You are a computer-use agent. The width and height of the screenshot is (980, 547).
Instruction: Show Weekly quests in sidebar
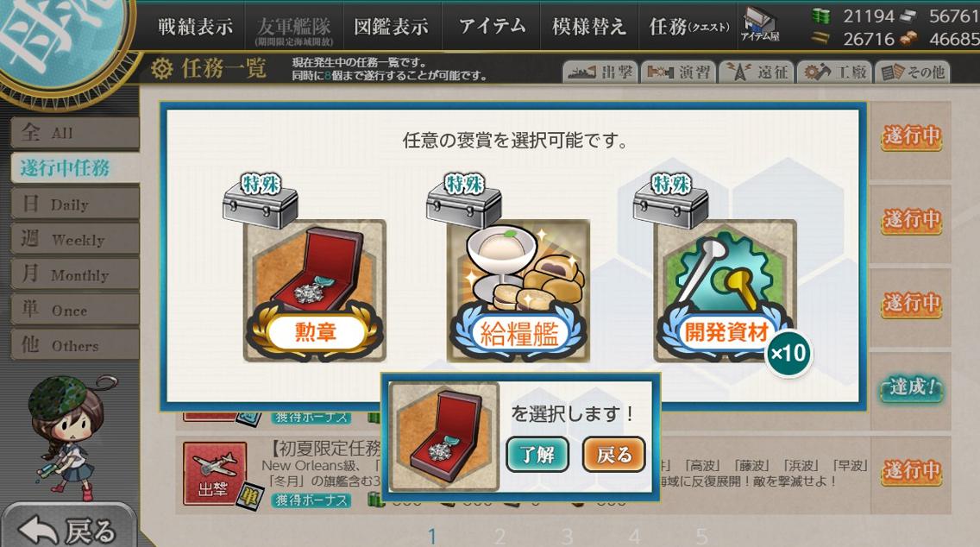pos(75,239)
